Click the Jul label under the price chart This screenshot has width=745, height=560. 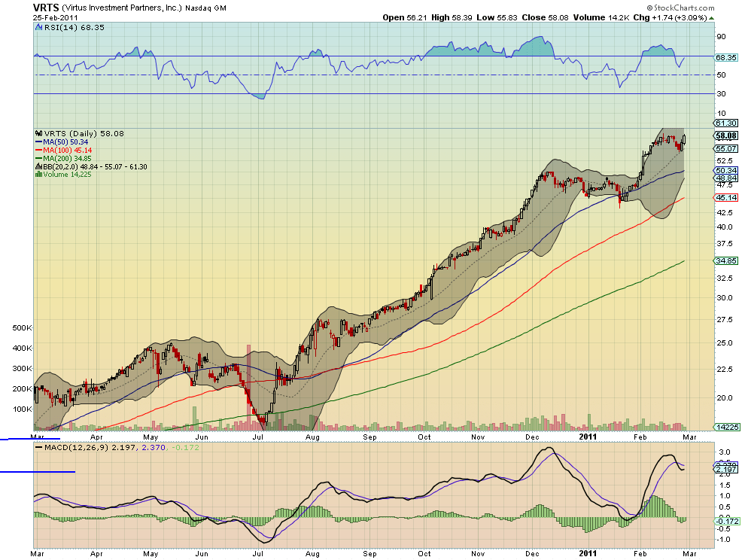[258, 437]
